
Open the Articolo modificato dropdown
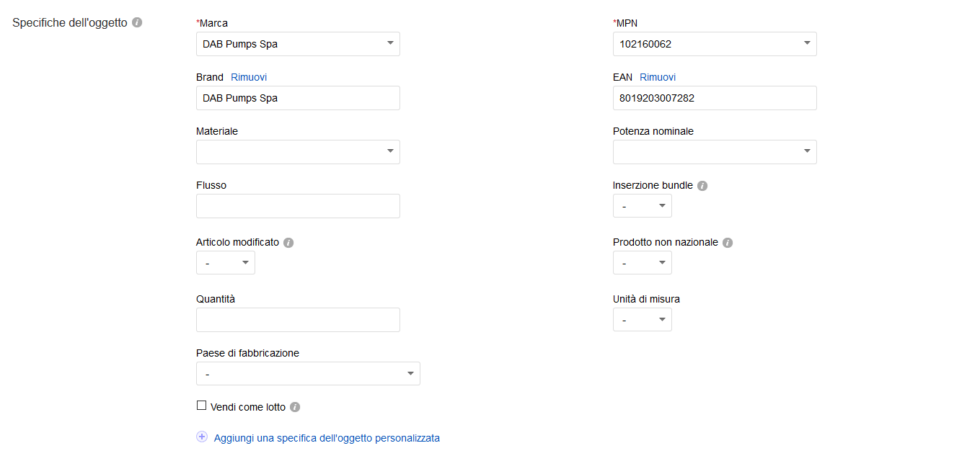click(x=225, y=263)
